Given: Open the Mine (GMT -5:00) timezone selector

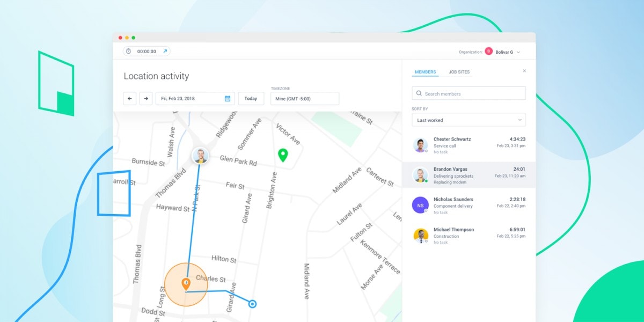Looking at the screenshot, I should 304,98.
